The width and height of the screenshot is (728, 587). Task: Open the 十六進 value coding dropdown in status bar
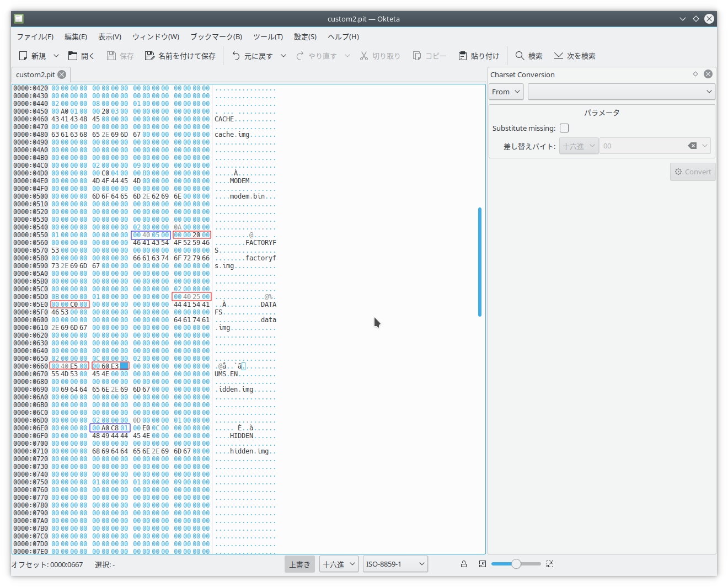339,564
